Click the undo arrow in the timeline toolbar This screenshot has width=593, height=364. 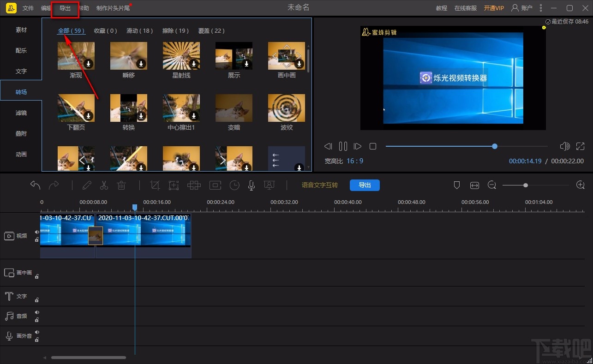(35, 185)
